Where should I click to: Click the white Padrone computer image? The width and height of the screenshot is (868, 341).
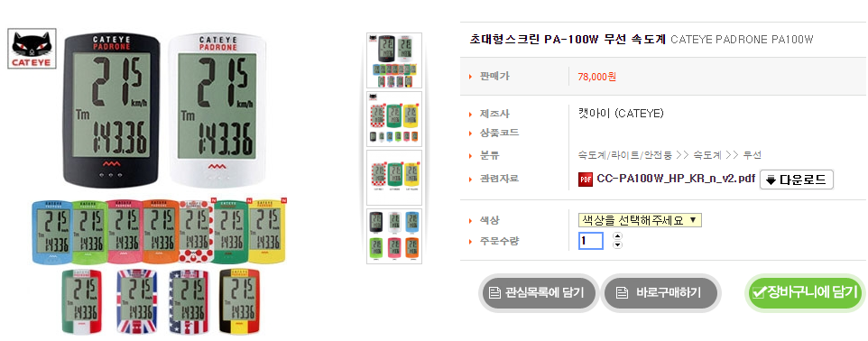tap(217, 110)
